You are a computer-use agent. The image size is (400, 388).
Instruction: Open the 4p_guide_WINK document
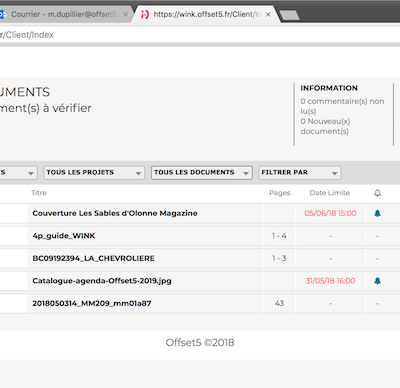click(64, 236)
